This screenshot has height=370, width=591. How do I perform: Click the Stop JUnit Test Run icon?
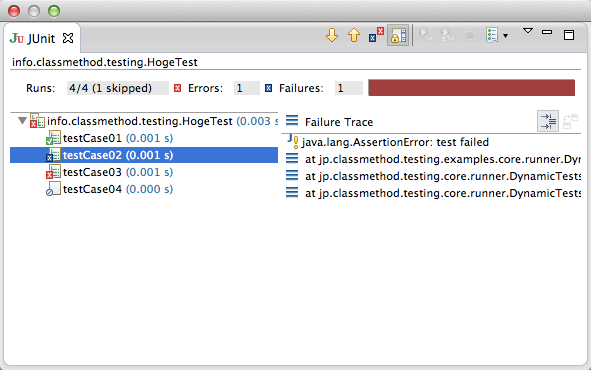[x=470, y=36]
